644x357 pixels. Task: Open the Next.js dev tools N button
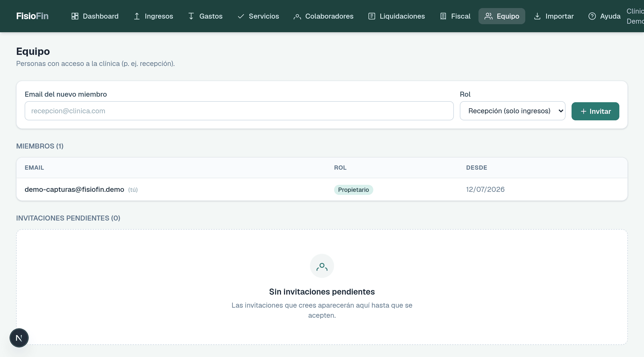click(19, 338)
